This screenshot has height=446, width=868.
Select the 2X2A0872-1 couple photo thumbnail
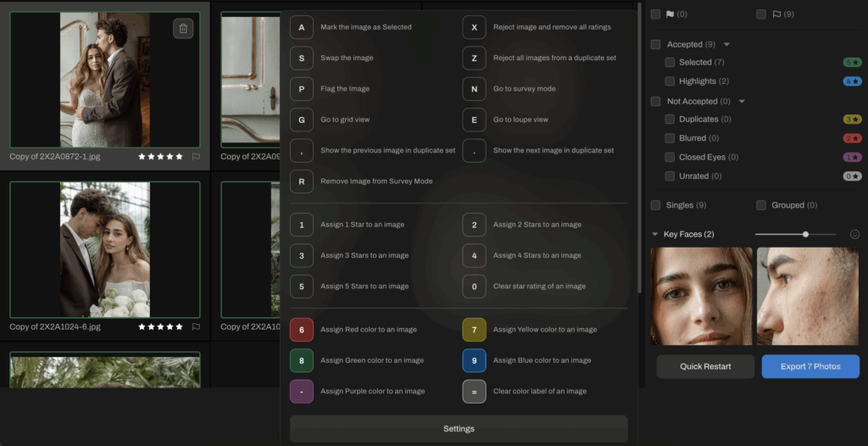pyautogui.click(x=104, y=80)
